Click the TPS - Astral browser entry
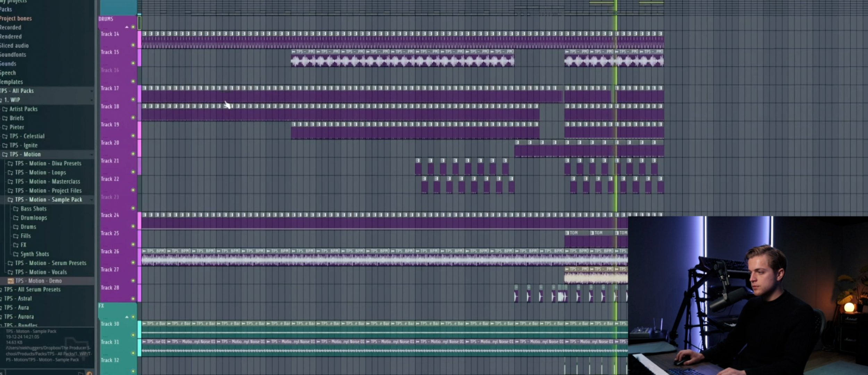Image resolution: width=868 pixels, height=375 pixels. coord(18,299)
